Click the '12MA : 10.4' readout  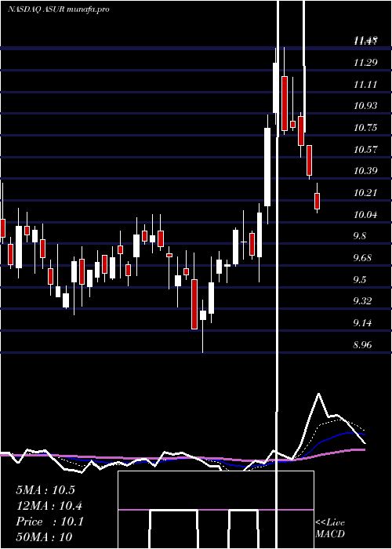tap(49, 506)
